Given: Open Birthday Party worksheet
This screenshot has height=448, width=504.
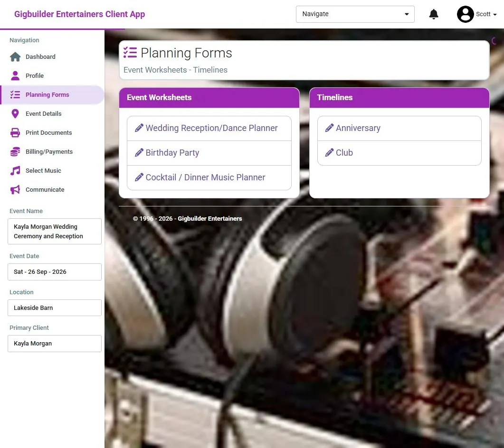Looking at the screenshot, I should pyautogui.click(x=209, y=153).
